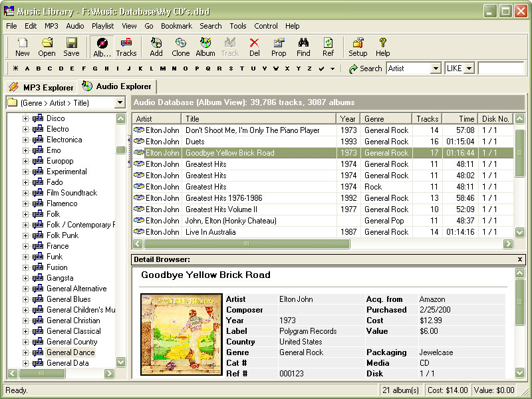Click the album list horizontal scrollbar thumb
Screen dimensions: 532x399
(x=247, y=243)
